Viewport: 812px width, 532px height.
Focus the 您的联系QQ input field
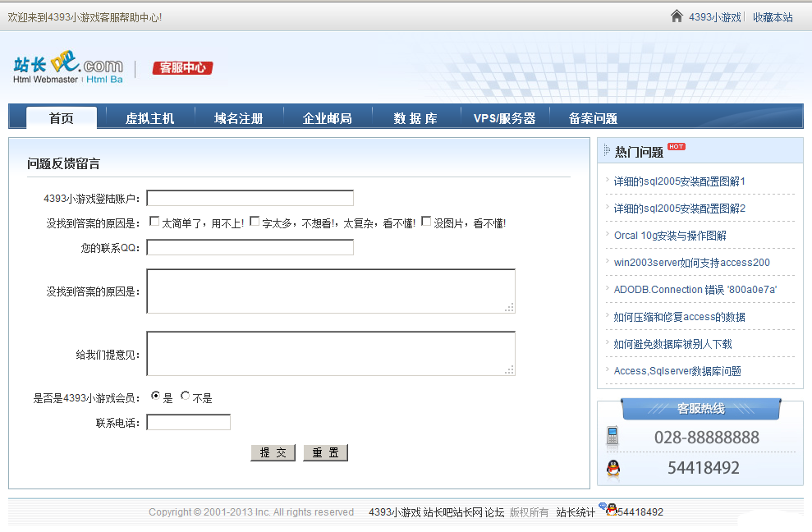point(250,248)
